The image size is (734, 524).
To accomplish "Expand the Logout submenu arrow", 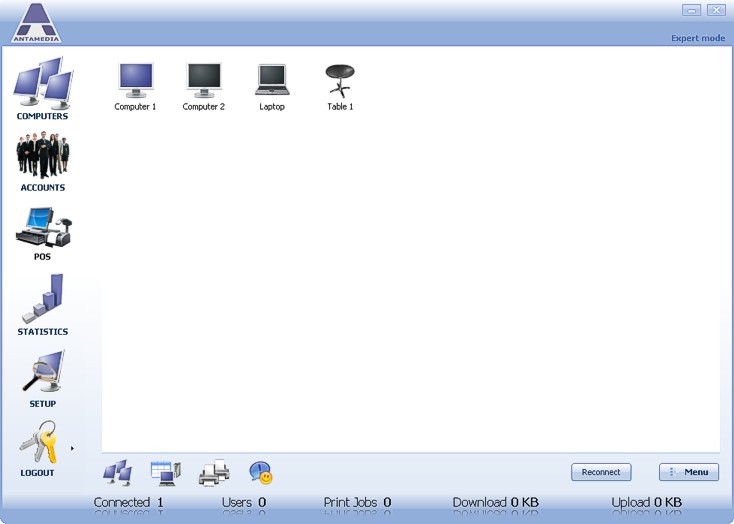I will tap(72, 449).
